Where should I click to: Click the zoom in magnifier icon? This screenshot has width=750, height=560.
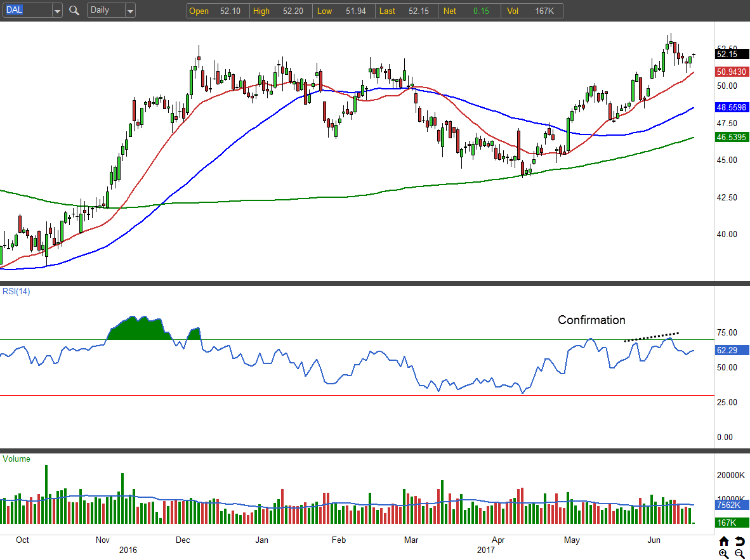tap(724, 554)
